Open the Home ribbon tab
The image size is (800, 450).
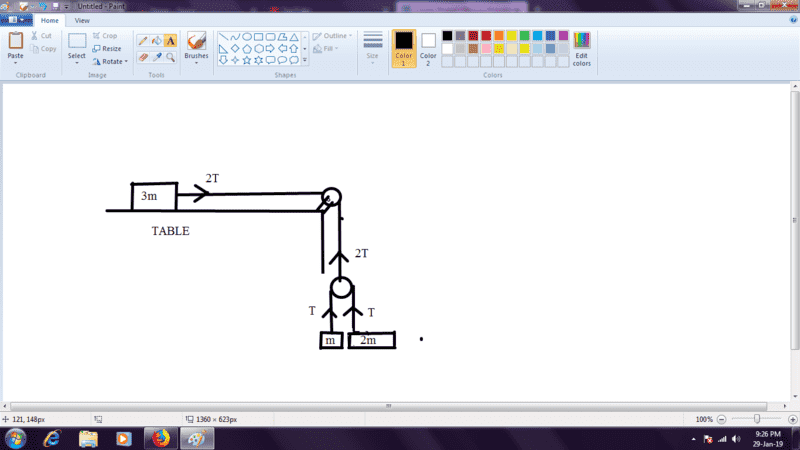coord(49,20)
